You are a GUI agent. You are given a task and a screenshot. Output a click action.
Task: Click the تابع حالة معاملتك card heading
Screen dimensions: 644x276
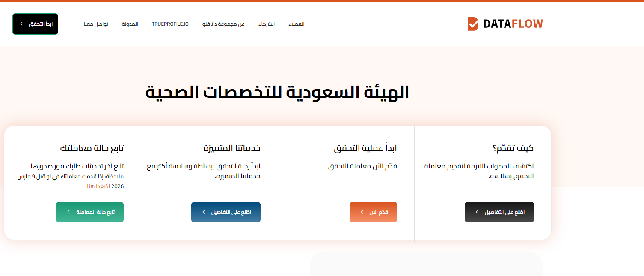pyautogui.click(x=92, y=148)
